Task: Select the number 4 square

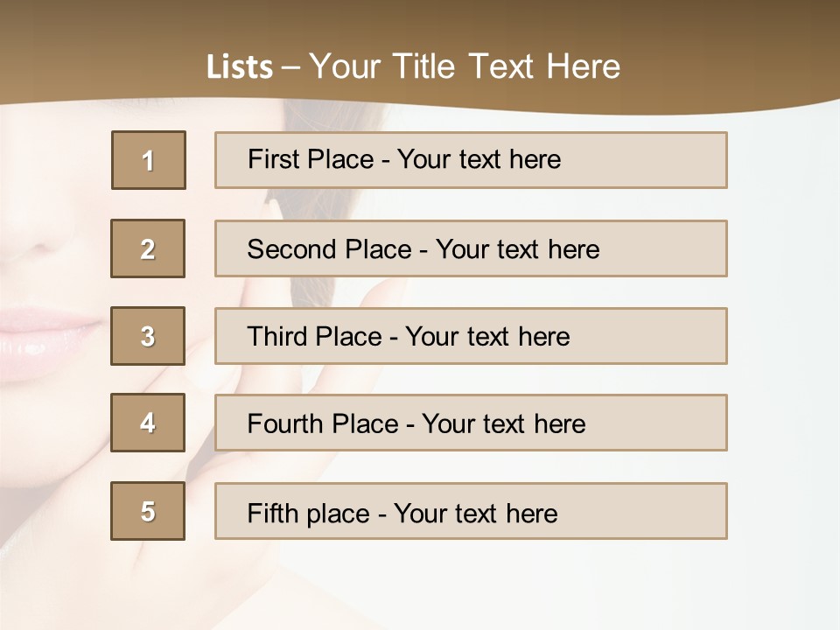Action: coord(148,423)
